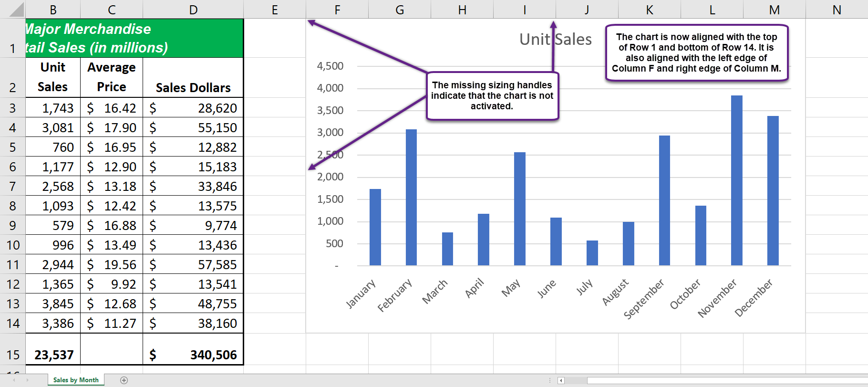The height and width of the screenshot is (387, 868).
Task: Click next sheet navigation arrow
Action: point(28,380)
